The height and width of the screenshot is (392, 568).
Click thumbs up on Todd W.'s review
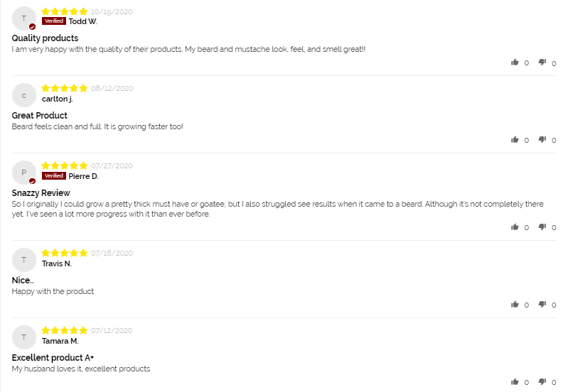pos(515,62)
